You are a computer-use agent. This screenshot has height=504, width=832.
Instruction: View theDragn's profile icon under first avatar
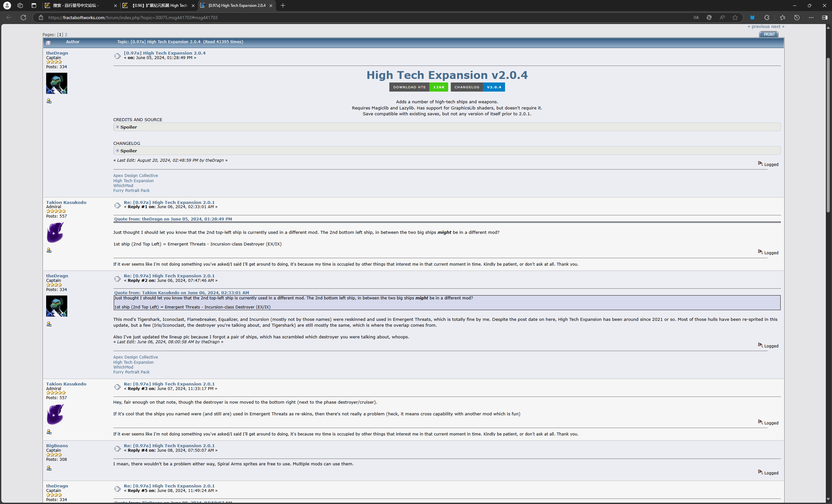49,101
